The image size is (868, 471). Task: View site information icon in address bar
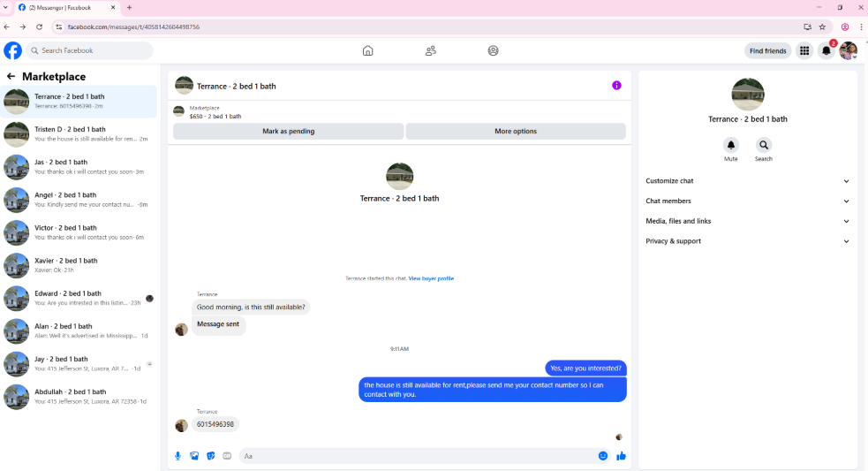point(58,27)
